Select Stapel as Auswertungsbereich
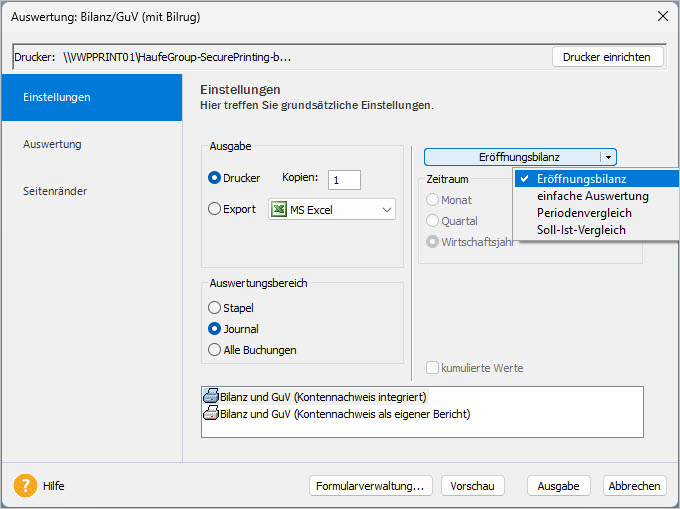The width and height of the screenshot is (680, 509). point(214,308)
